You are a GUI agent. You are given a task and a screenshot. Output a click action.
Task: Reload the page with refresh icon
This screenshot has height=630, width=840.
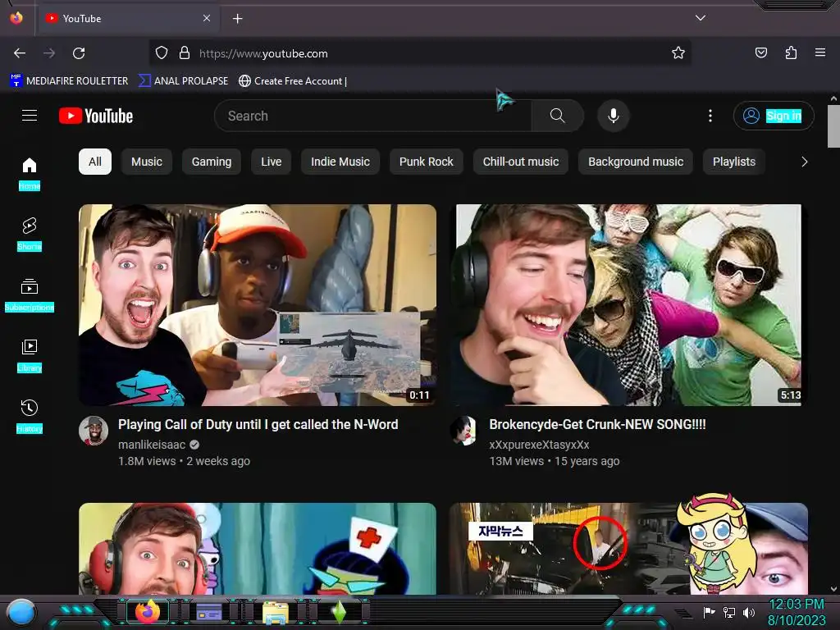point(79,53)
